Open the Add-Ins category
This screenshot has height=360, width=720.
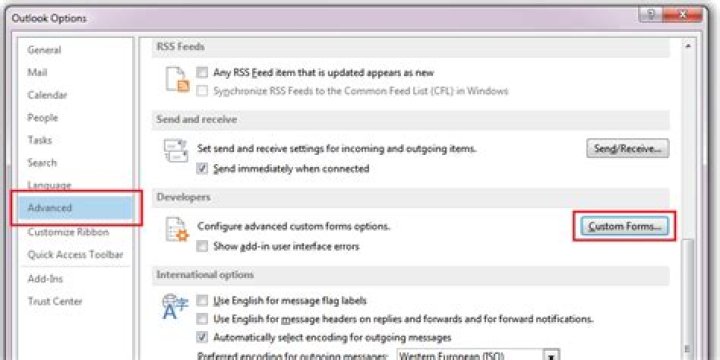click(x=45, y=279)
